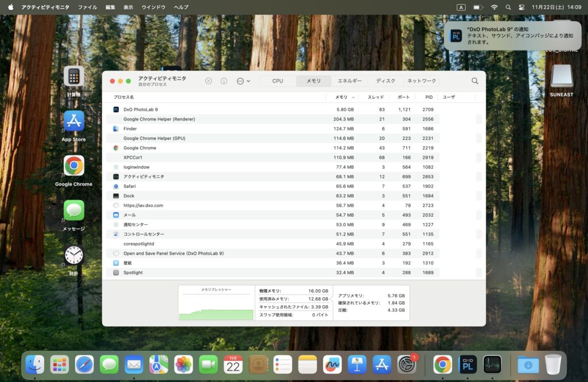Screen dimensions: 588x382
Task: Open the SUNEAST drive on the desktop
Action: [x=561, y=77]
